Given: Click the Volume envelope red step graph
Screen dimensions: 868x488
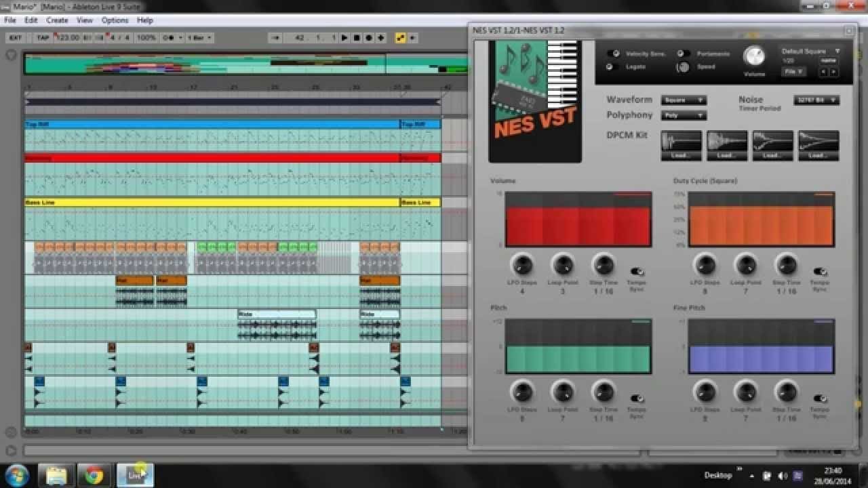Looking at the screenshot, I should click(578, 220).
